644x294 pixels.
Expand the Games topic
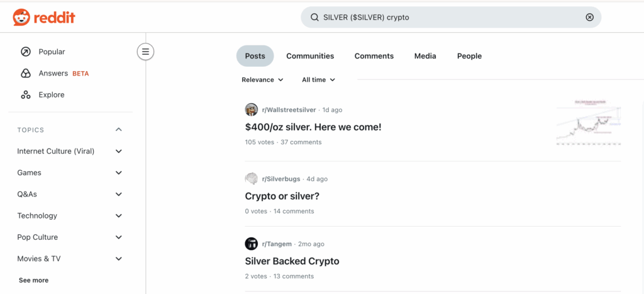119,172
